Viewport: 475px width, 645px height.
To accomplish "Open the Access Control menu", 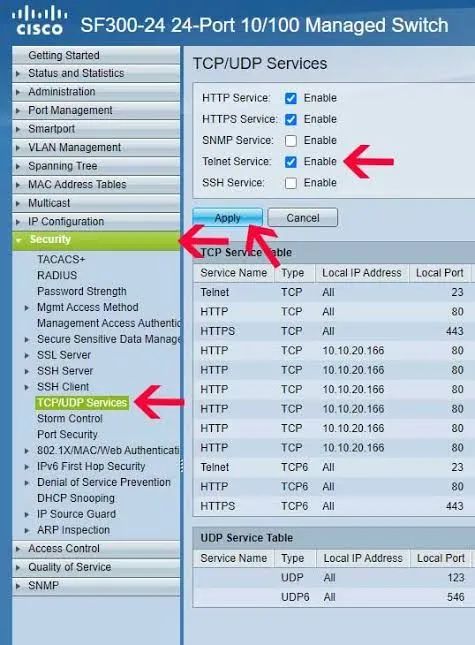I will point(96,549).
